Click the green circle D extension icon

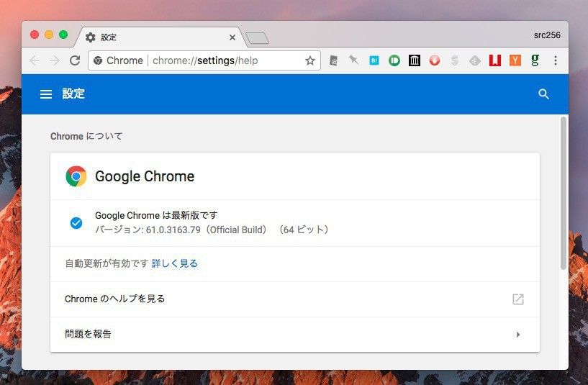click(x=394, y=60)
